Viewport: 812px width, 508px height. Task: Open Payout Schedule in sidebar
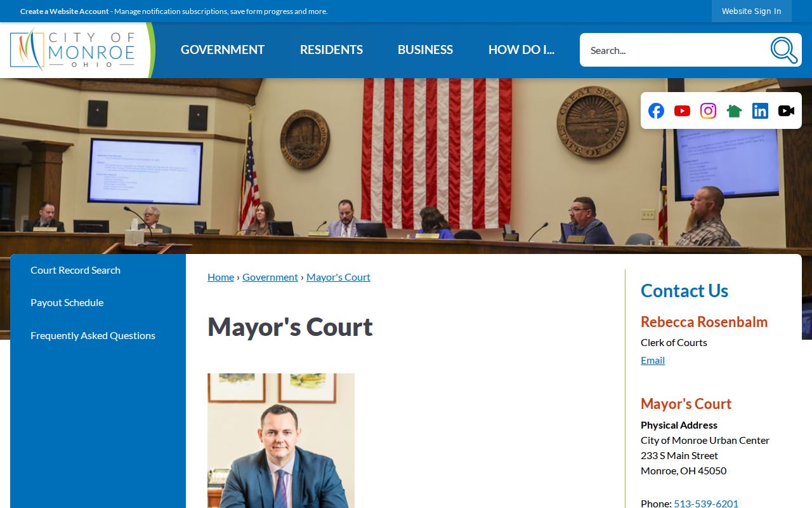point(67,302)
